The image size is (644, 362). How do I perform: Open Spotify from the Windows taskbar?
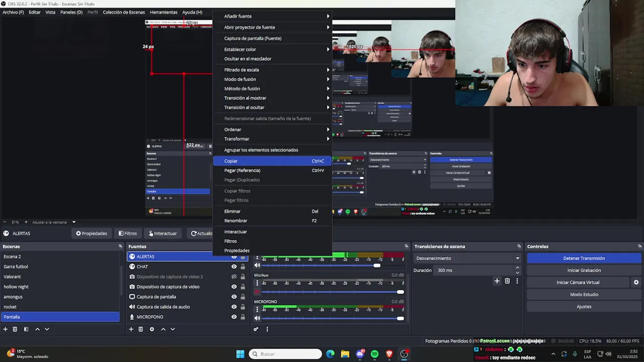tap(374, 354)
